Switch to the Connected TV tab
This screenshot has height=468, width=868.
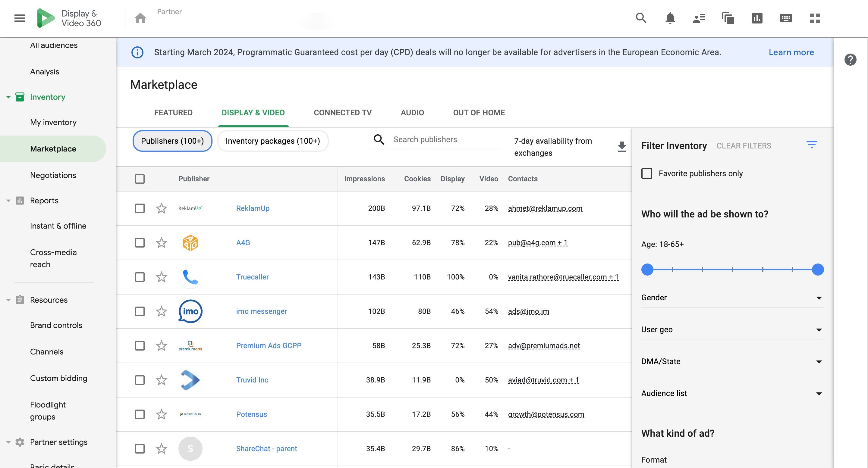342,112
